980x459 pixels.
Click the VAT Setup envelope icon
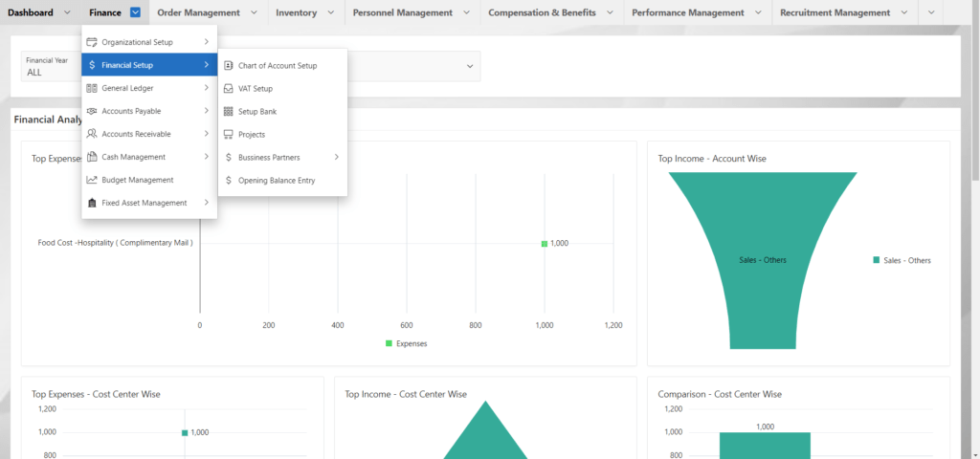click(x=229, y=89)
